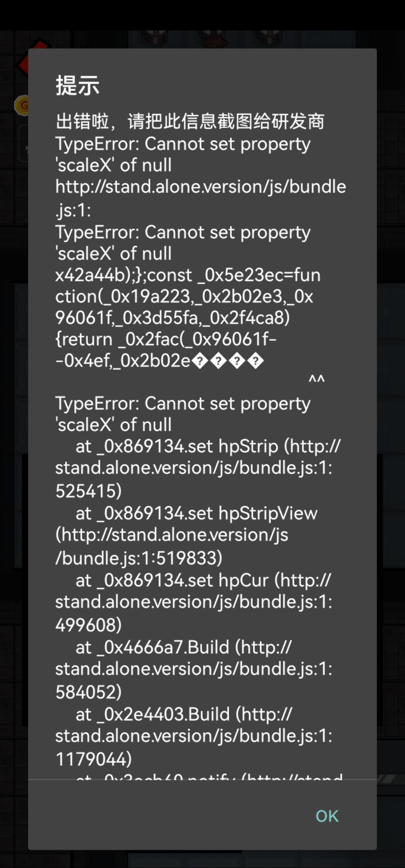Tap the unknown replacement characters after _0x2b02e
Viewport: 405px width, 868px height.
(228, 361)
